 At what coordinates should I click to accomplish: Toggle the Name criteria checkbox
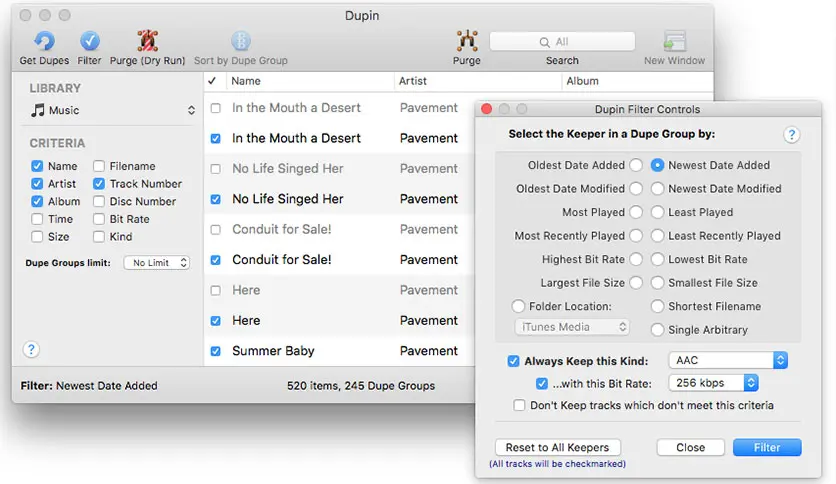click(x=37, y=166)
